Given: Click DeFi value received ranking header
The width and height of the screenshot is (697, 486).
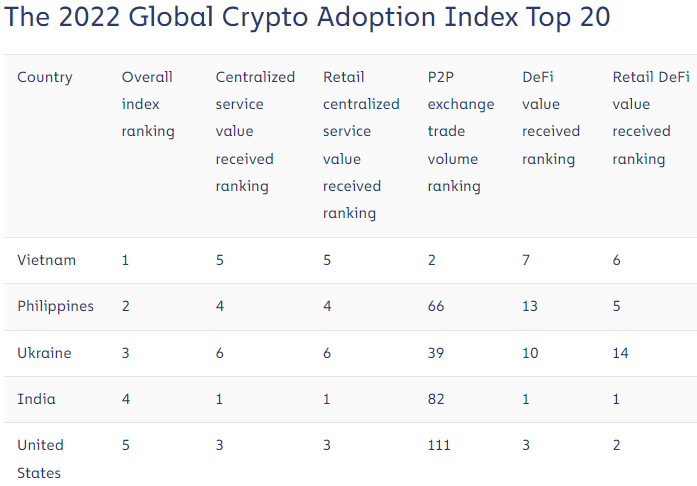Looking at the screenshot, I should pos(551,118).
